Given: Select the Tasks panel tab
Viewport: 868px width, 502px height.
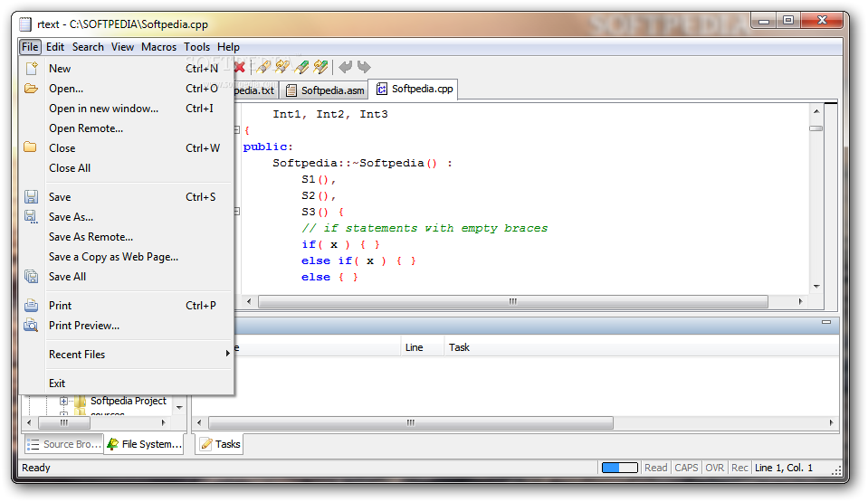Looking at the screenshot, I should click(220, 444).
